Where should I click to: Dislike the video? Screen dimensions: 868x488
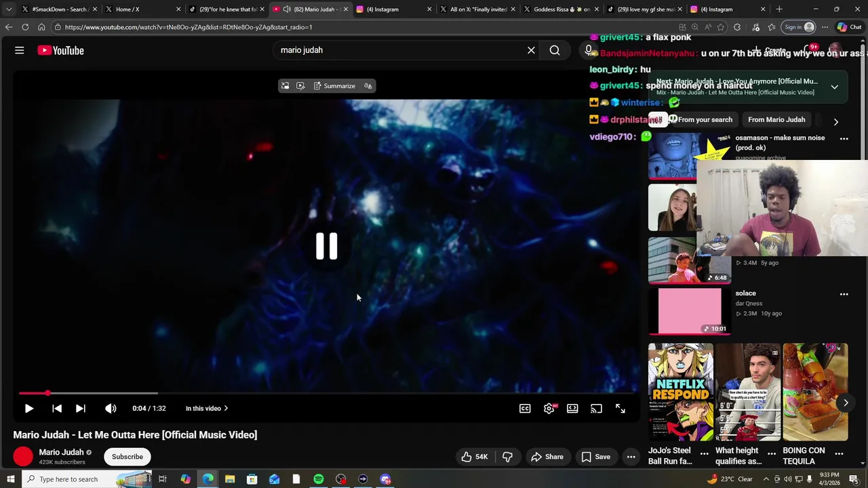[x=507, y=457]
